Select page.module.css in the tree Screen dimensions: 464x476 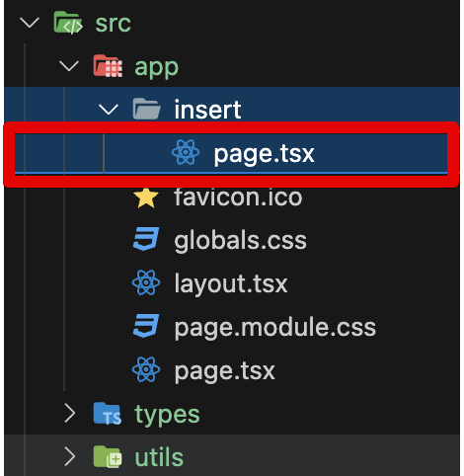[275, 327]
